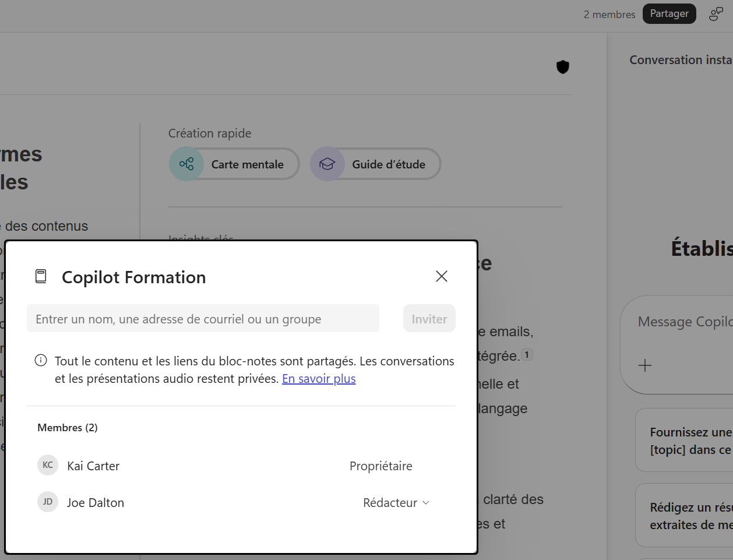Click the info icon beside sharing notice
This screenshot has height=560, width=733.
click(x=41, y=361)
